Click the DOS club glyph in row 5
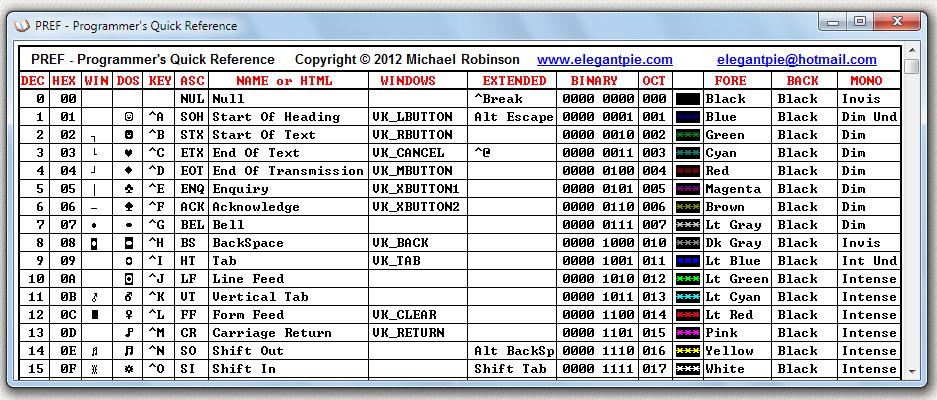The image size is (937, 400). point(128,189)
